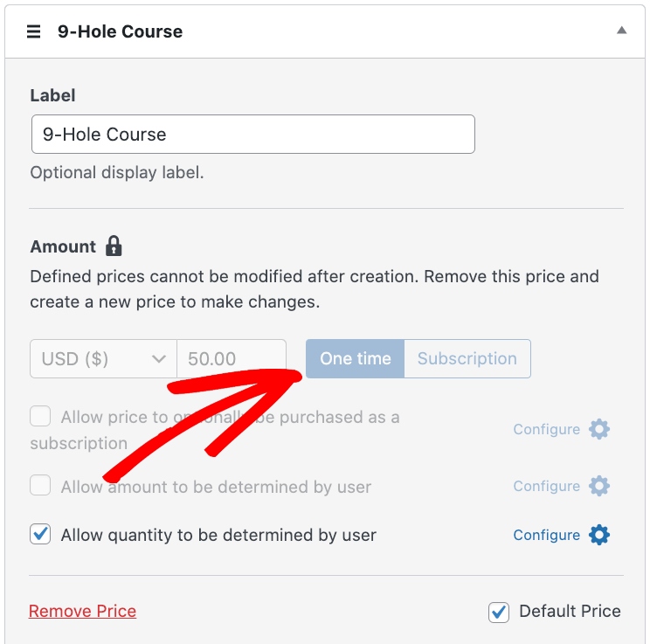
Task: Collapse the 9-Hole Course panel
Action: pyautogui.click(x=621, y=31)
